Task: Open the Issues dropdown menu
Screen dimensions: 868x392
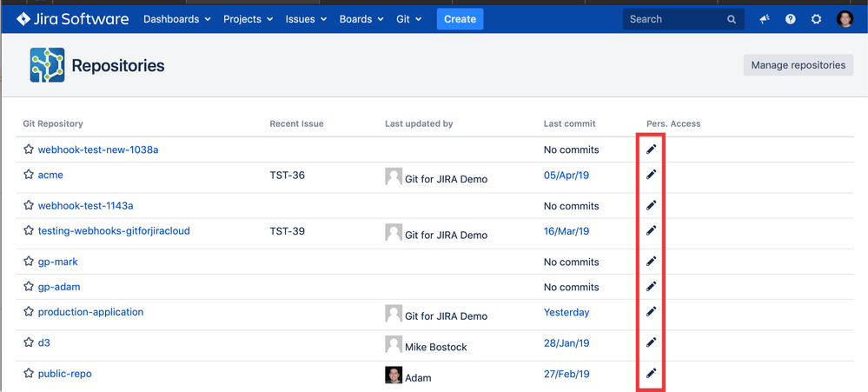Action: coord(306,19)
